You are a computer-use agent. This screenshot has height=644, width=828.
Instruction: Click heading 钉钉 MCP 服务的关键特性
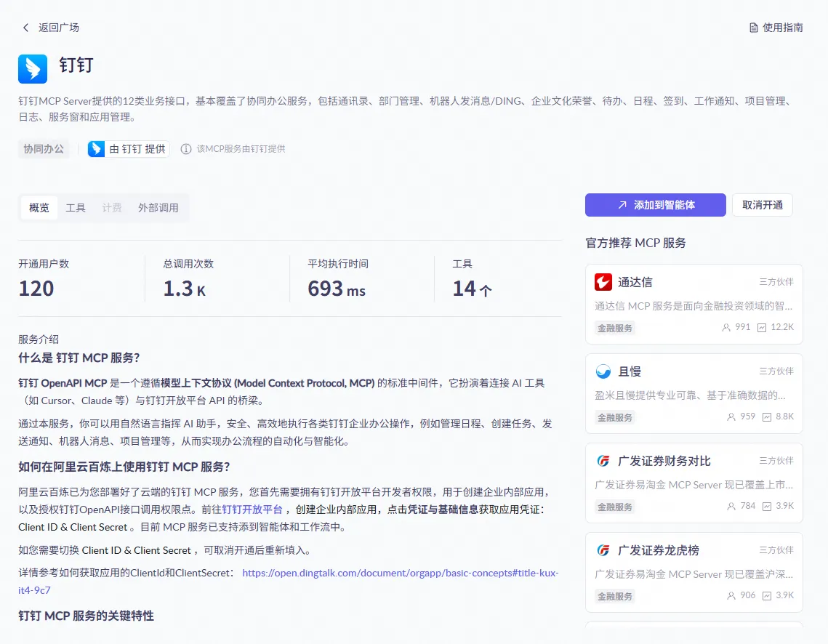pyautogui.click(x=86, y=616)
